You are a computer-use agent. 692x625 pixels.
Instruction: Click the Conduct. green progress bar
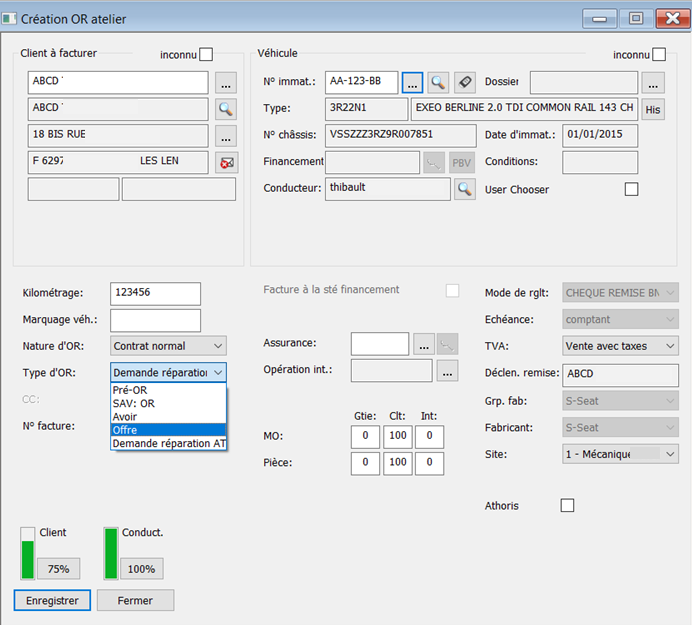point(111,553)
